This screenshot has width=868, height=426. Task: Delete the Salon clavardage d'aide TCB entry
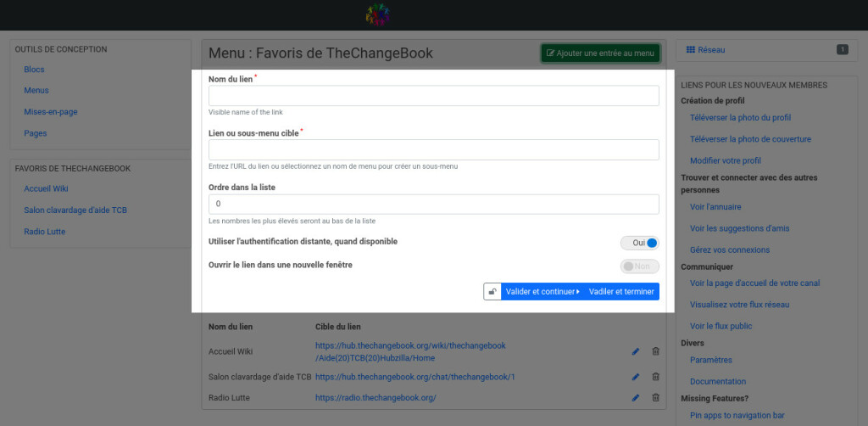coord(655,377)
